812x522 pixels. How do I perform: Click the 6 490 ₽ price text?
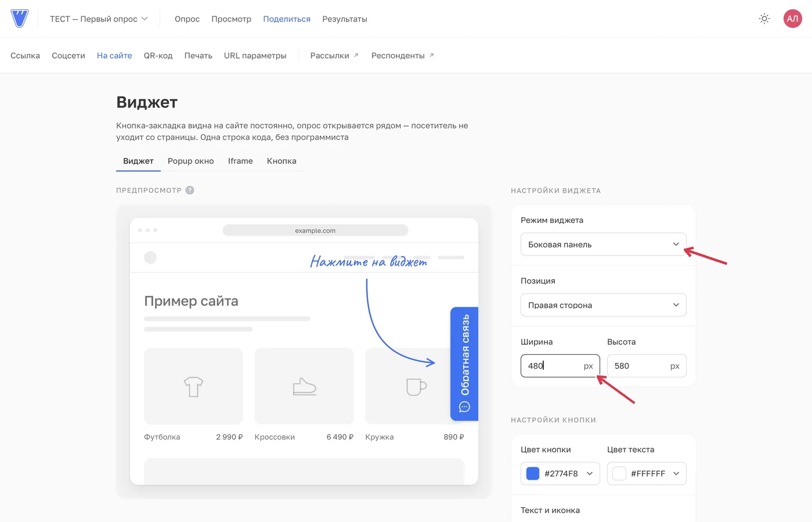click(x=340, y=437)
